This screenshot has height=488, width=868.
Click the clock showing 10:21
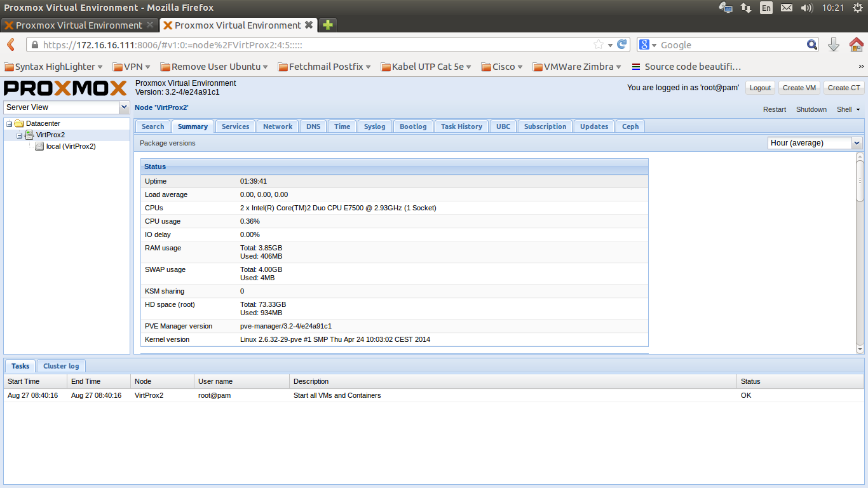point(832,8)
